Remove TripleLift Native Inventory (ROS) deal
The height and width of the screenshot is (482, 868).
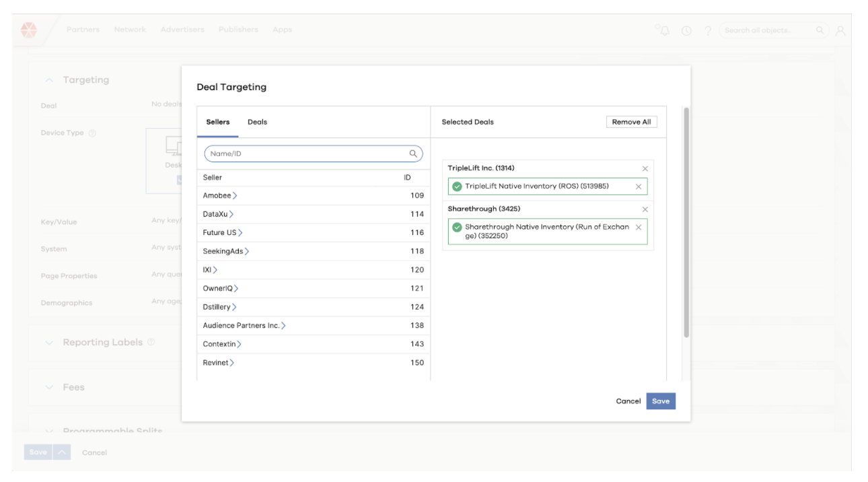click(639, 186)
